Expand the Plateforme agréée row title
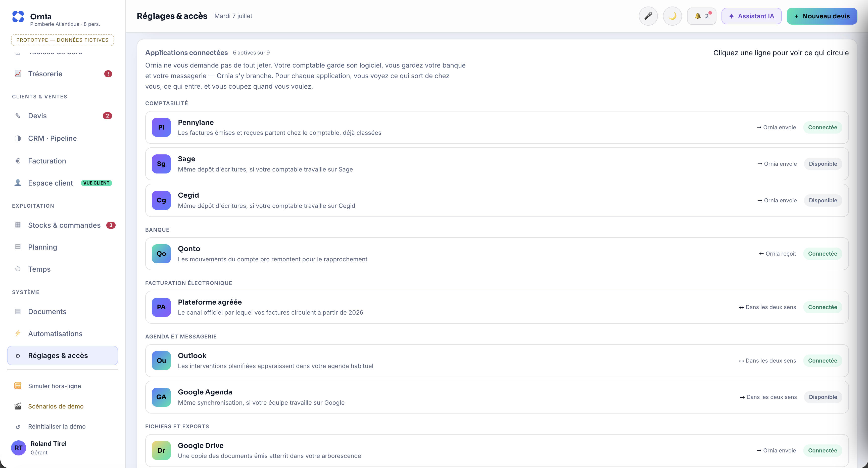 point(210,302)
